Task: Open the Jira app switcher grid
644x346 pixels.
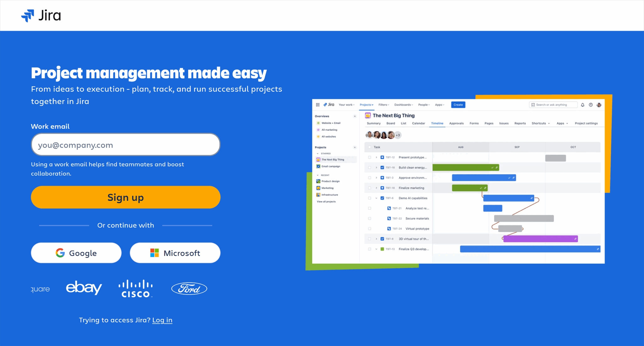Action: 318,105
